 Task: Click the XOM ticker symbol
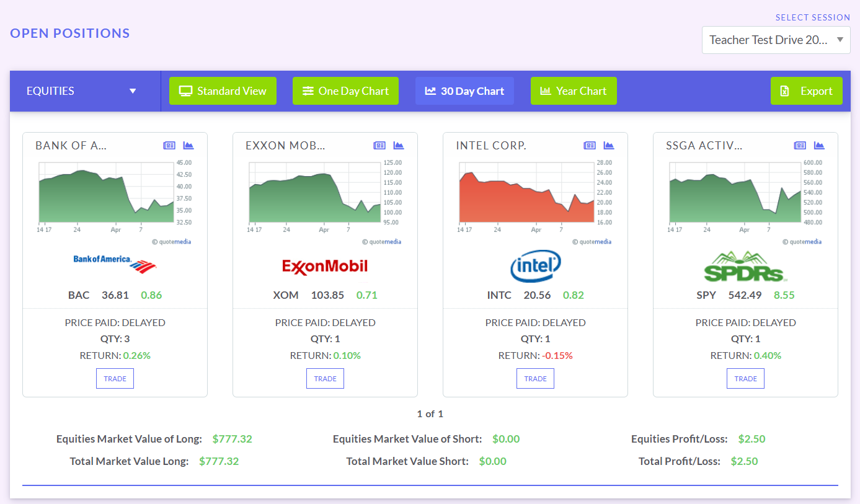286,295
